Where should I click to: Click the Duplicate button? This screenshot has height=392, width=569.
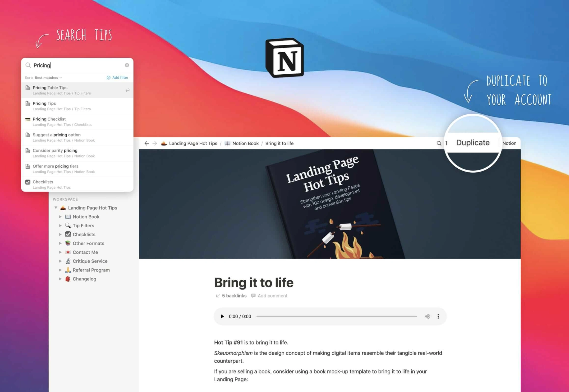tap(473, 142)
